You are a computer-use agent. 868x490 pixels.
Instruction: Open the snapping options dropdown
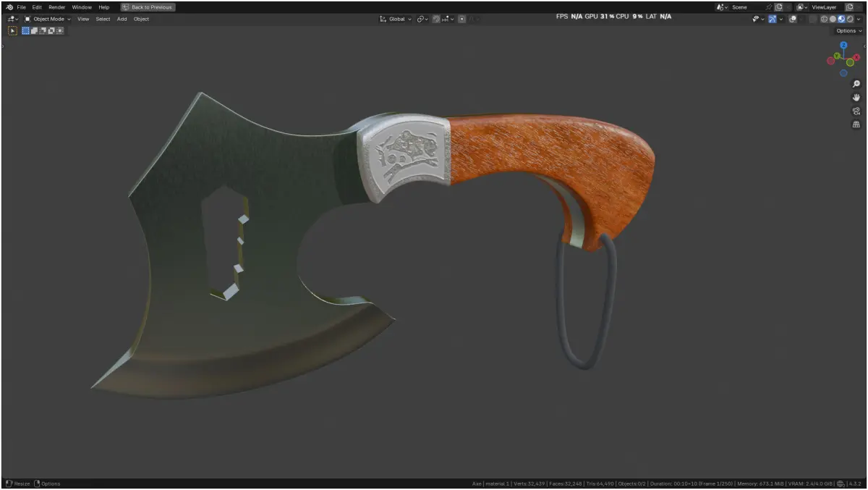(448, 19)
